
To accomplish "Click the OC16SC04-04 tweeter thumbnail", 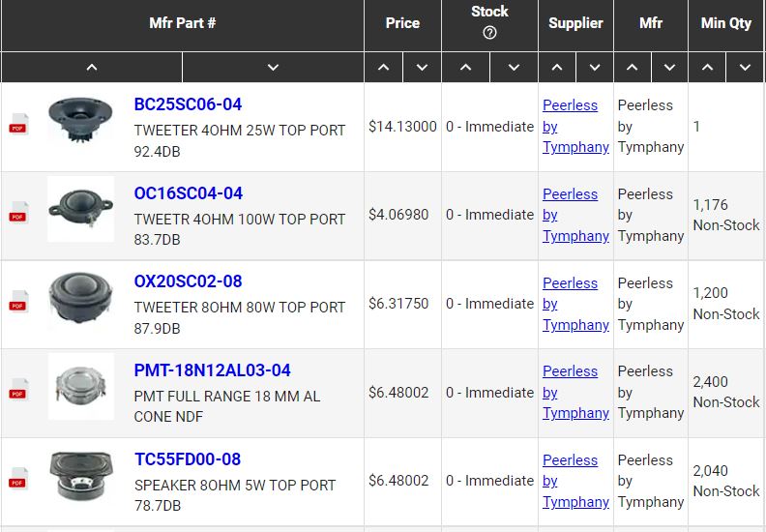I will pos(81,209).
